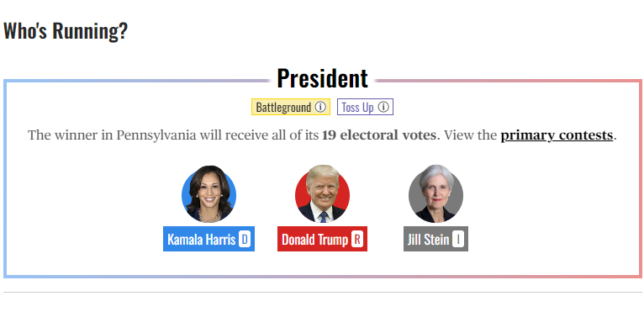The width and height of the screenshot is (644, 312).
Task: Open the Toss Up info icon
Action: [383, 108]
